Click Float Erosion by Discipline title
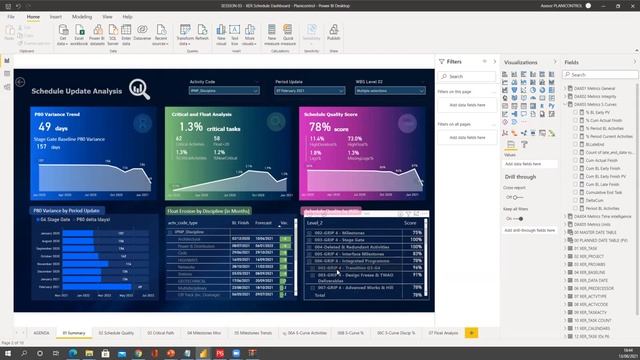Image resolution: width=640 pixels, height=360 pixels. (x=209, y=211)
